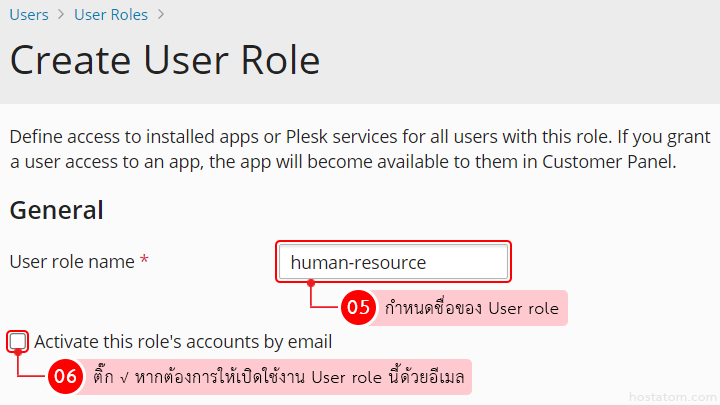Screen dimensions: 720x405
Task: Click the red required asterisk
Action: (144, 261)
